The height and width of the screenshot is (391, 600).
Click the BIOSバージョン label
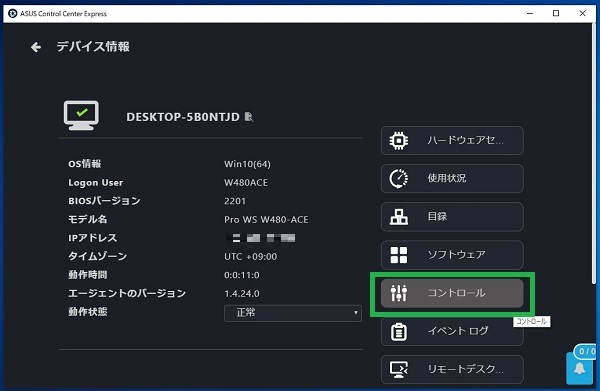pyautogui.click(x=104, y=201)
